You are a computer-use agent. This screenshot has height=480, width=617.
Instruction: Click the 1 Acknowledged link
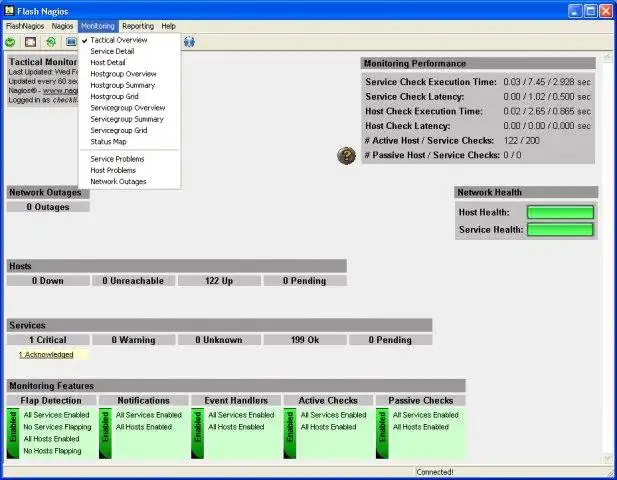pyautogui.click(x=46, y=354)
